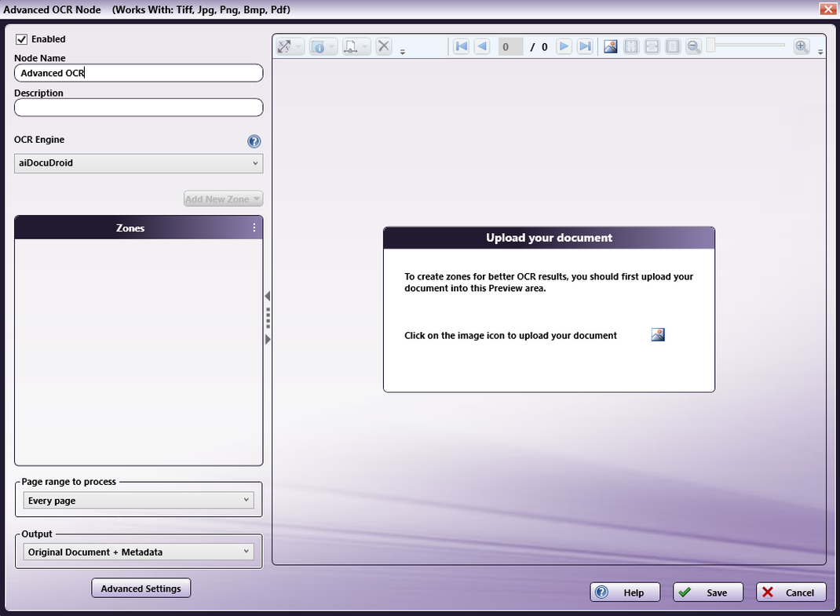Click the single page view icon
Viewport: 840px width, 616px height.
click(673, 46)
